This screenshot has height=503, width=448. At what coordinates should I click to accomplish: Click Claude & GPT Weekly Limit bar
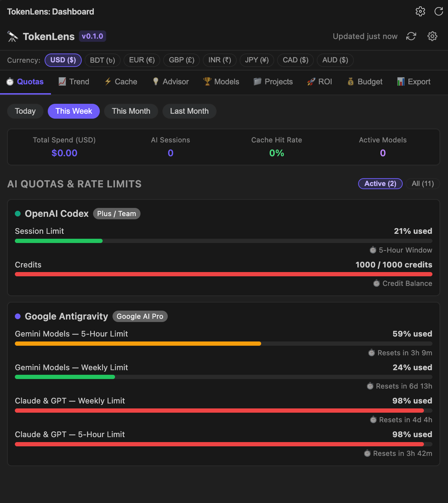[x=224, y=411]
